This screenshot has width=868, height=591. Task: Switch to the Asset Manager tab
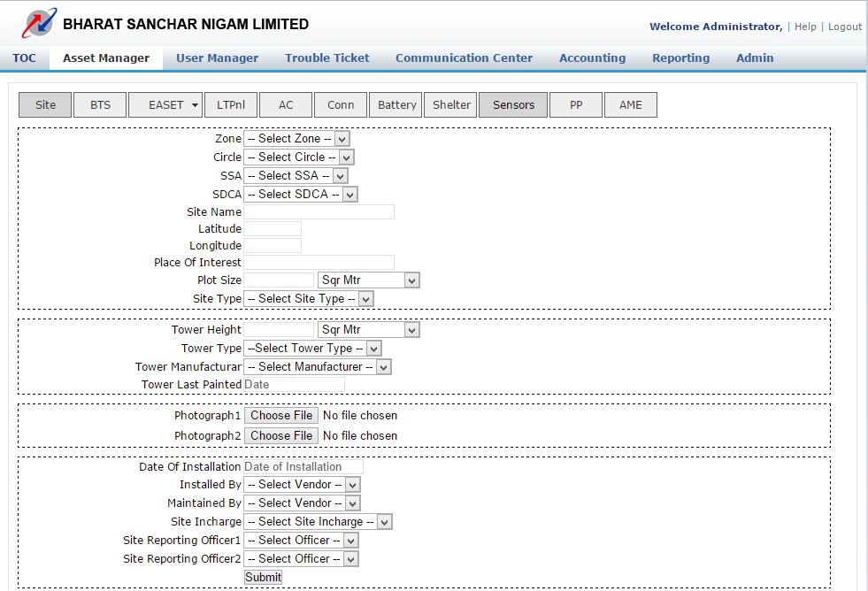click(x=106, y=58)
